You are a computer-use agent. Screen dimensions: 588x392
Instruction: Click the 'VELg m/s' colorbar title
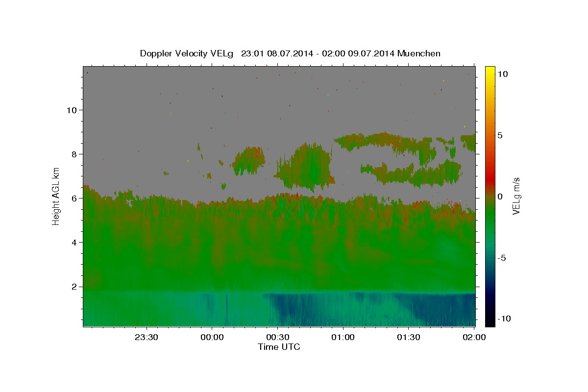click(516, 196)
